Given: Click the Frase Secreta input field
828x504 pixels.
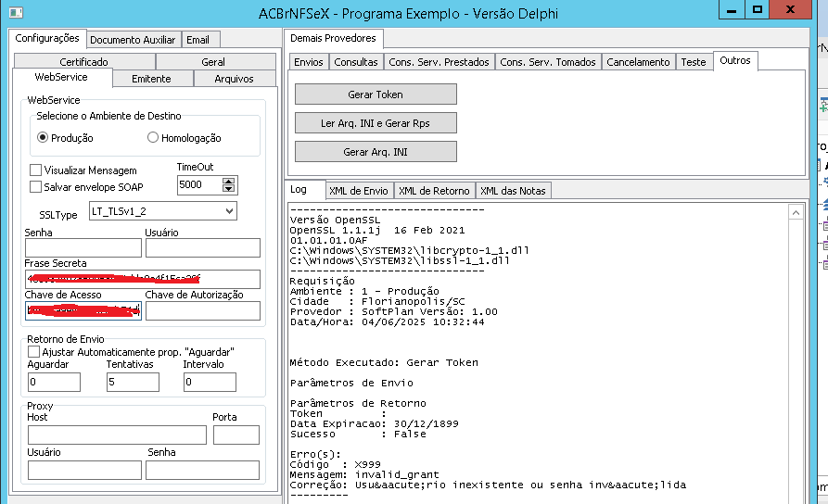Looking at the screenshot, I should point(143,279).
